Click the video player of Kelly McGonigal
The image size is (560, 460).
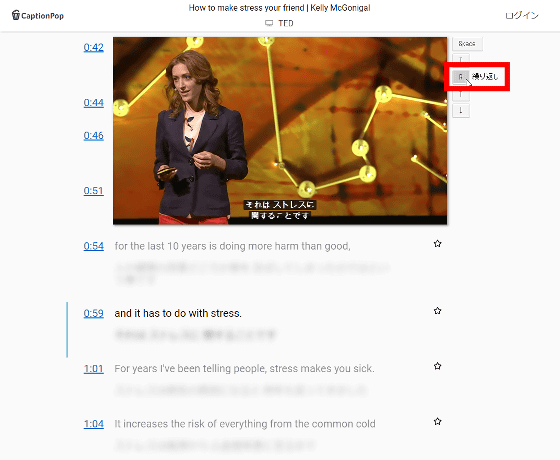[280, 131]
